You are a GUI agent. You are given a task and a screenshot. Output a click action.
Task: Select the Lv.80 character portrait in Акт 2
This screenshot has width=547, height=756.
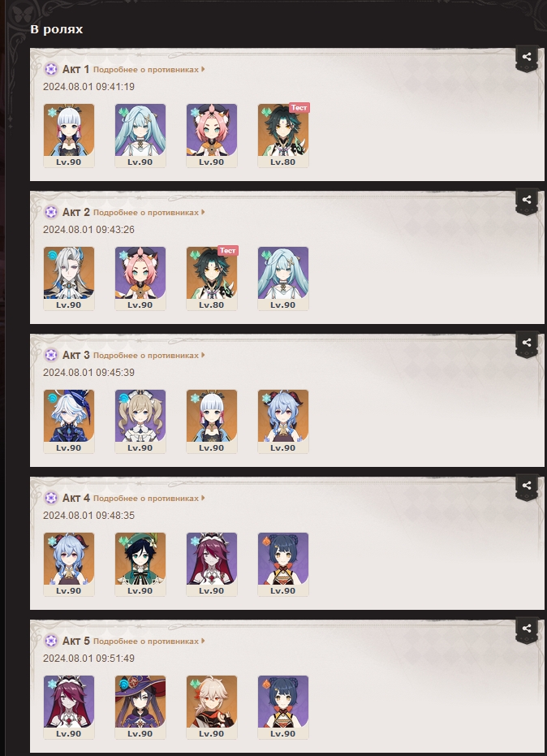(x=212, y=279)
